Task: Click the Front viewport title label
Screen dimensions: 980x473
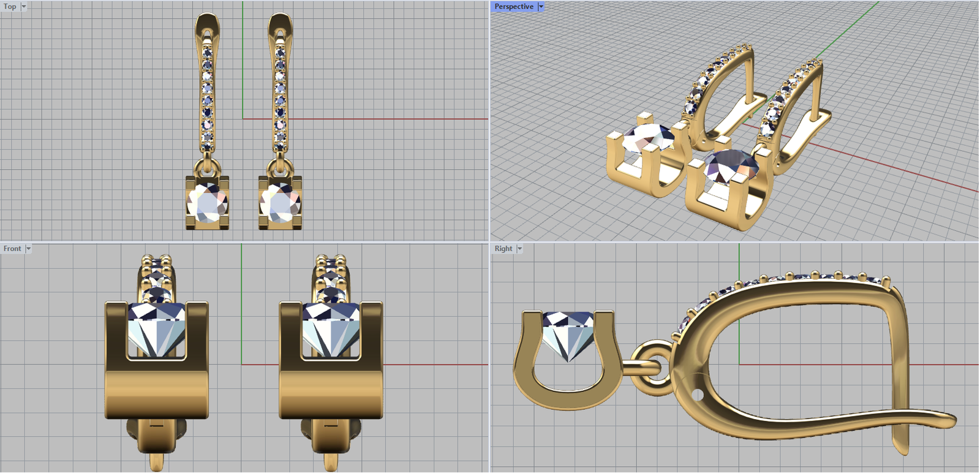Action: (12, 249)
